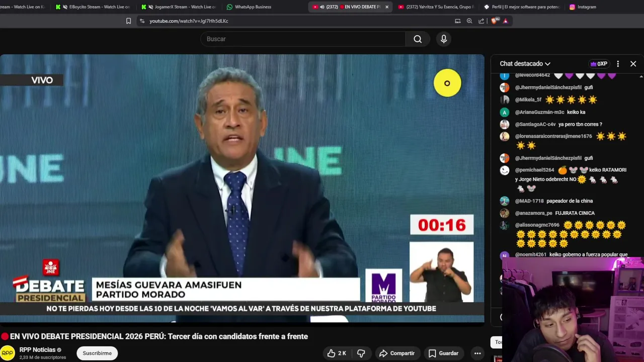Start voice search with the microphone icon
644x362 pixels.
(x=444, y=39)
